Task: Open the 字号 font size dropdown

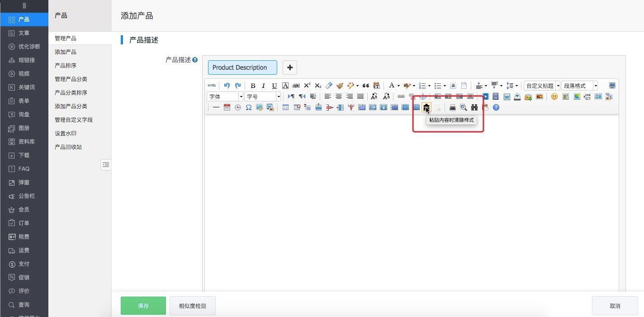Action: pyautogui.click(x=262, y=96)
